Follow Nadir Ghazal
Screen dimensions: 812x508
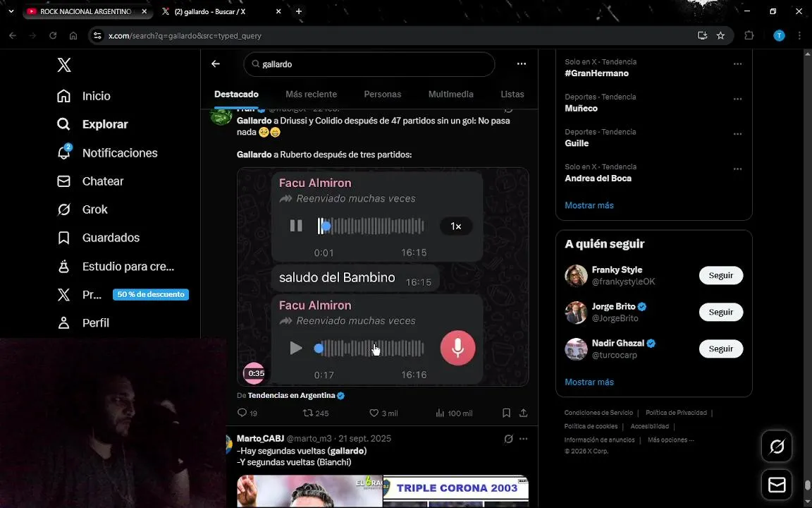(x=721, y=349)
